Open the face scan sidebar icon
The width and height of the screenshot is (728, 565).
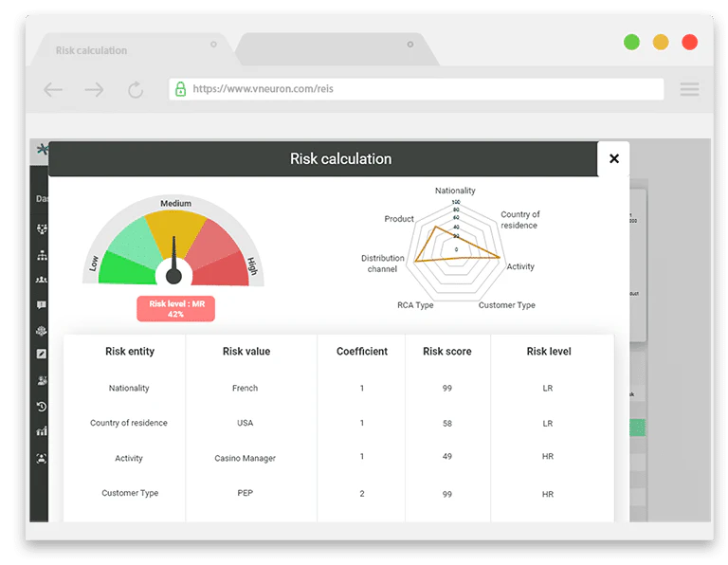click(x=42, y=459)
